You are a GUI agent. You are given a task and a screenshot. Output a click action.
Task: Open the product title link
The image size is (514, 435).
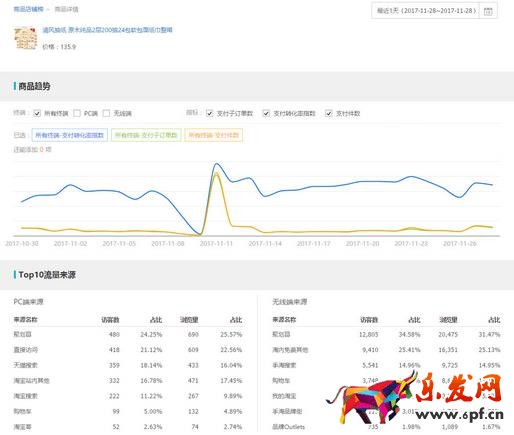click(107, 30)
